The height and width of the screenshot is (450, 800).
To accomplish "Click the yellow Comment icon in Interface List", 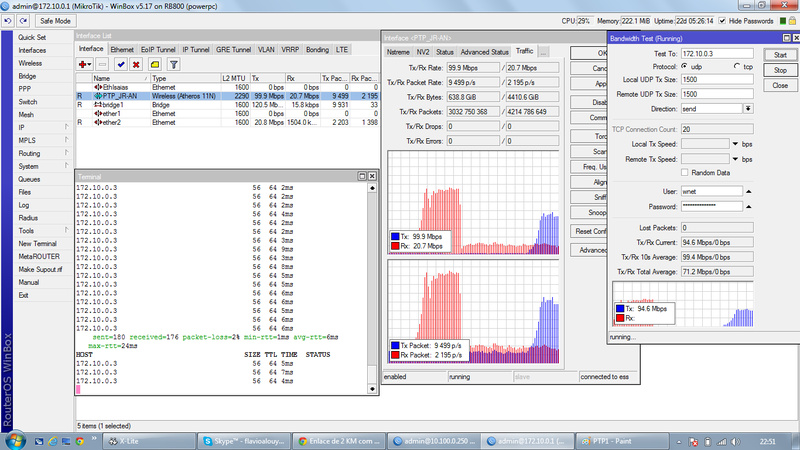I will (154, 63).
